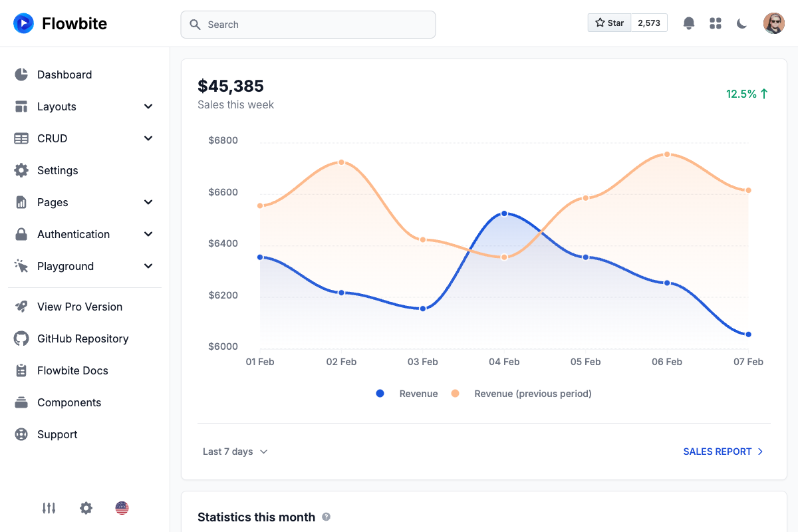Click inside the Search field
This screenshot has height=532, width=798.
308,24
